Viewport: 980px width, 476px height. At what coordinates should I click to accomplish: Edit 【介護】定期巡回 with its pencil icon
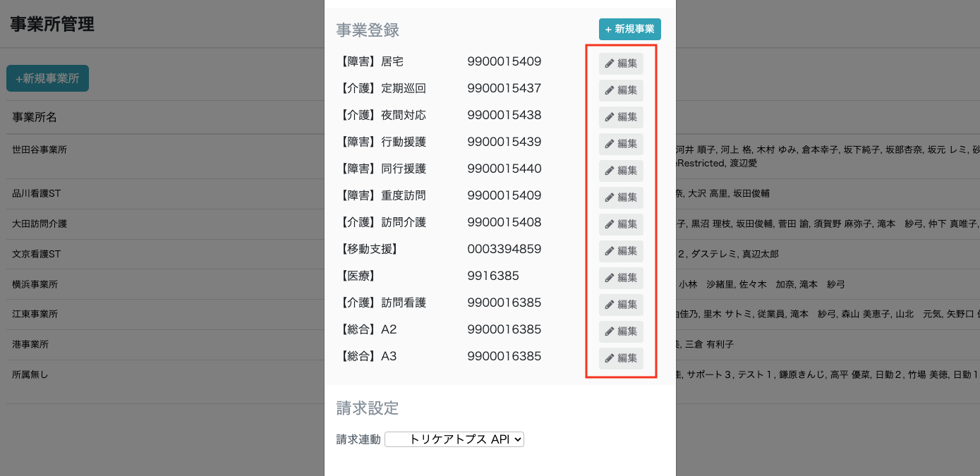[x=621, y=90]
